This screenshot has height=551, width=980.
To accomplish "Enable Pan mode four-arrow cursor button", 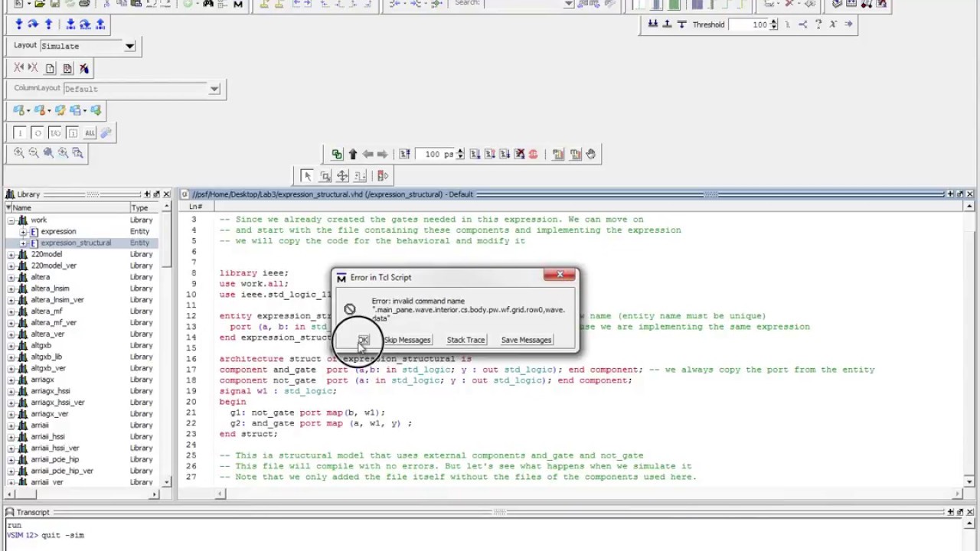I will (x=343, y=176).
